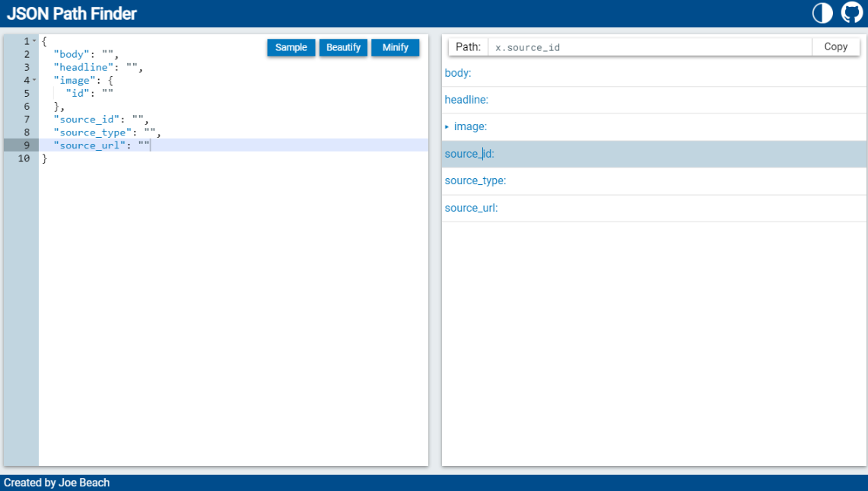Copy the path with Copy button
This screenshot has height=491, width=868.
point(835,47)
